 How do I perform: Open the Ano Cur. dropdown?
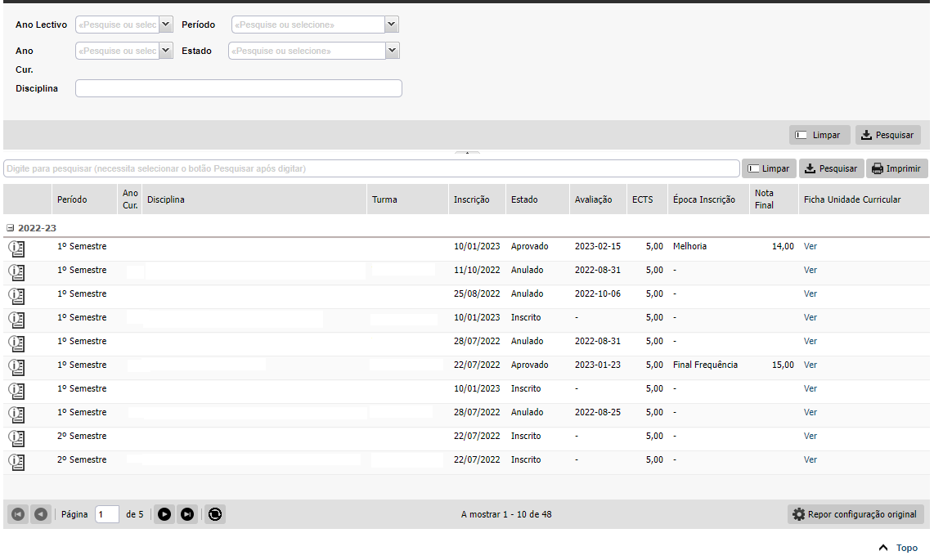166,51
